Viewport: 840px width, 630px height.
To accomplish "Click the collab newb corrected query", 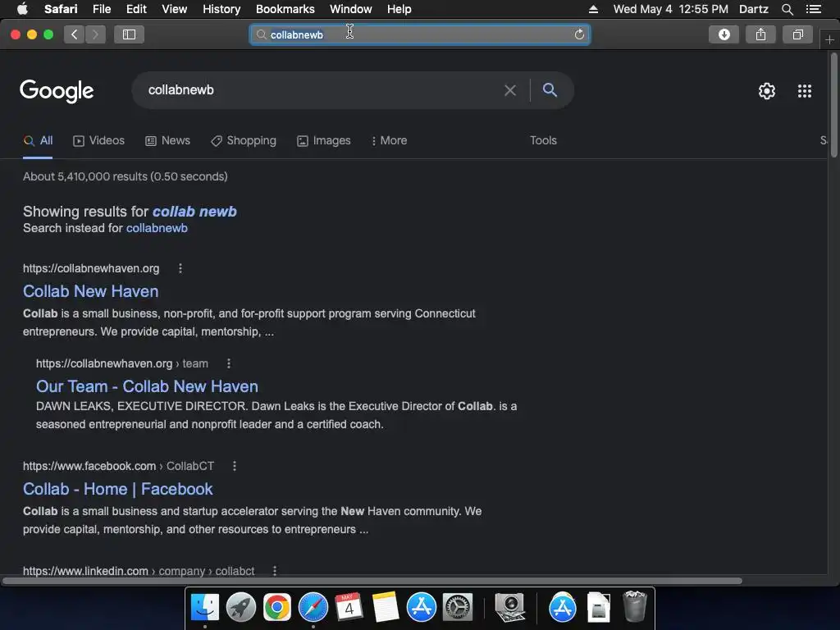I will (194, 212).
